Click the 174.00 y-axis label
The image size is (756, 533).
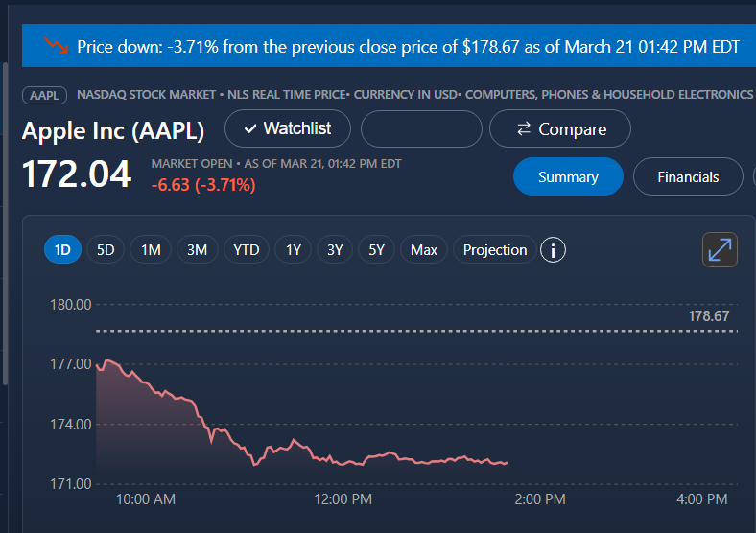pos(70,424)
